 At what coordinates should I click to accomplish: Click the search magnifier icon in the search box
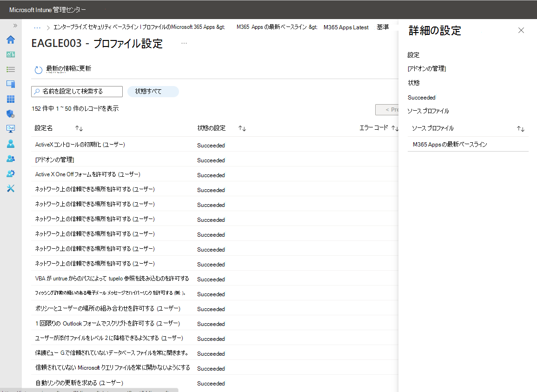(x=37, y=92)
